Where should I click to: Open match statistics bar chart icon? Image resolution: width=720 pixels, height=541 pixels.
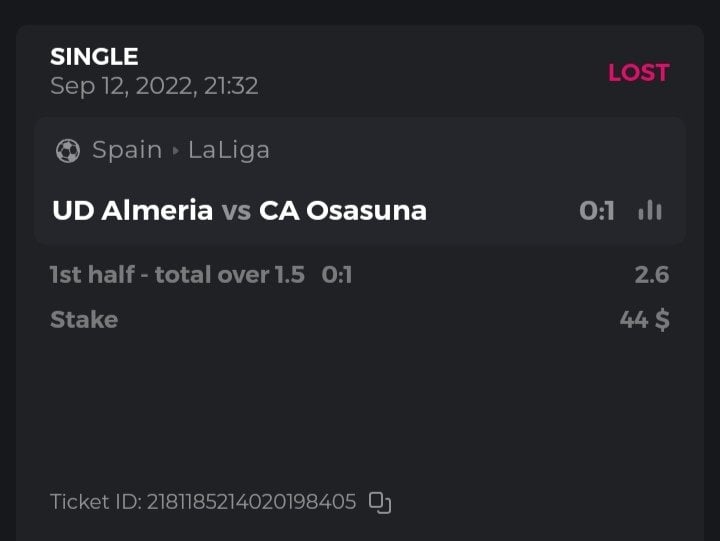coord(650,211)
